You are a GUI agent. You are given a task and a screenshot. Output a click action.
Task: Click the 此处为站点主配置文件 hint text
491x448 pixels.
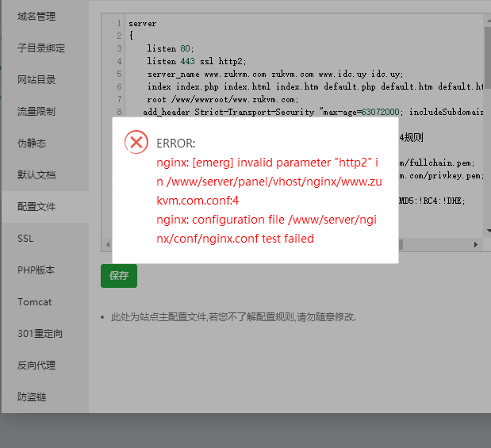point(233,317)
